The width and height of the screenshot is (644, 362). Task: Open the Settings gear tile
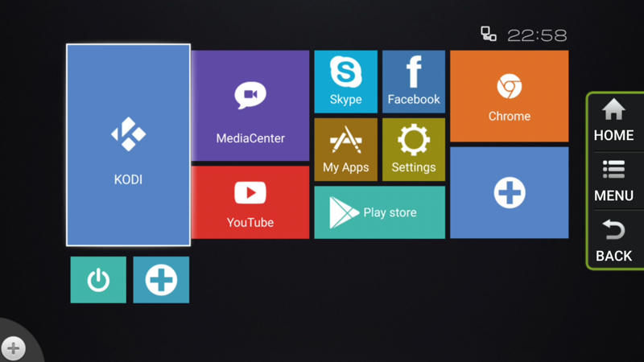pyautogui.click(x=414, y=150)
